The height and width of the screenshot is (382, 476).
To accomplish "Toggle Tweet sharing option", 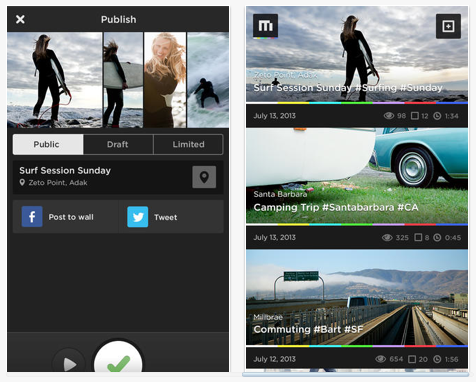I will (x=171, y=217).
